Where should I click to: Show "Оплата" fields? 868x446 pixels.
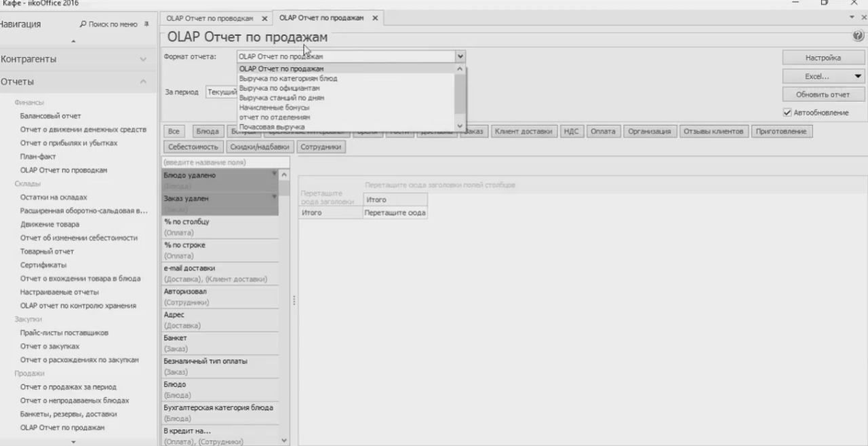click(x=603, y=131)
